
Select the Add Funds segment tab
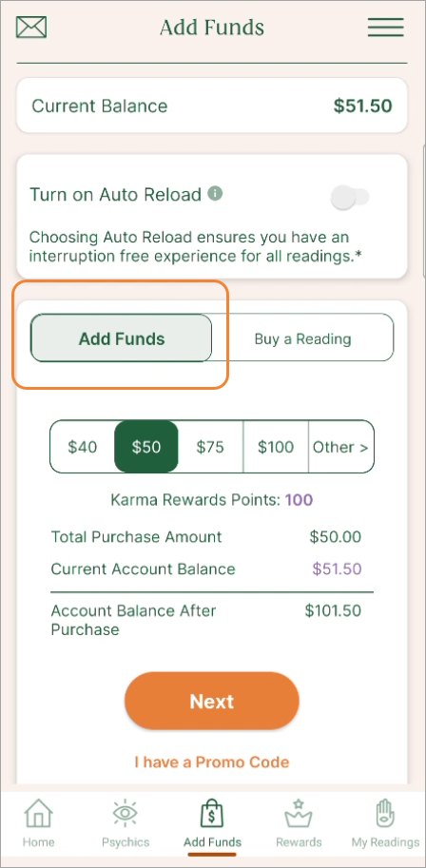click(x=122, y=338)
